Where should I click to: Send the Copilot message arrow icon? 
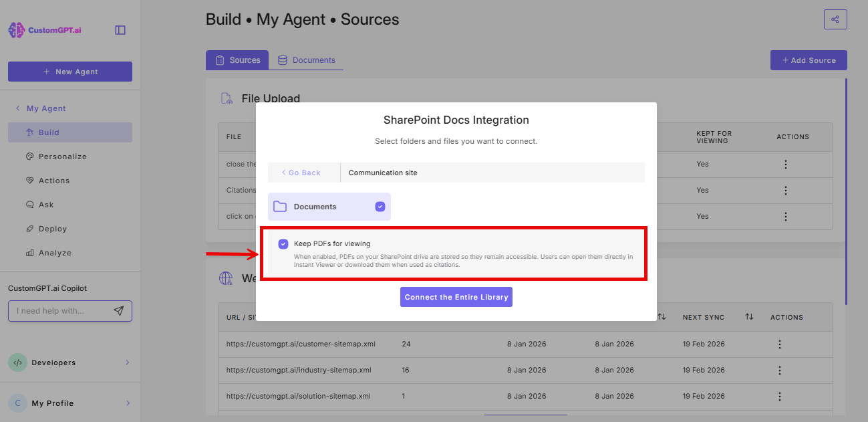coord(119,311)
